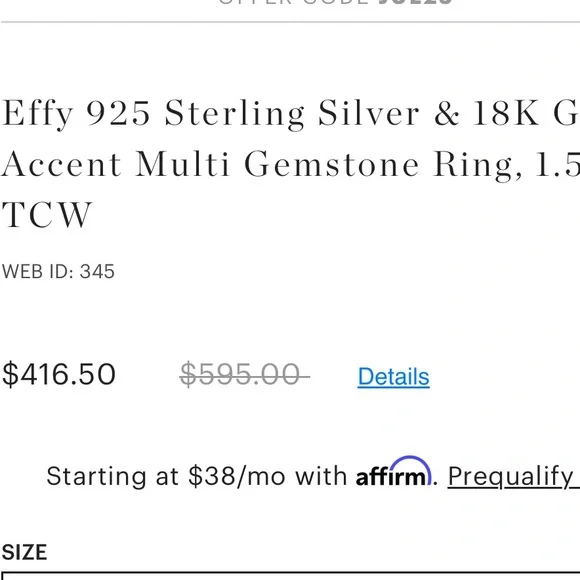
Task: Select the WEB ID: 345 text
Action: (58, 272)
